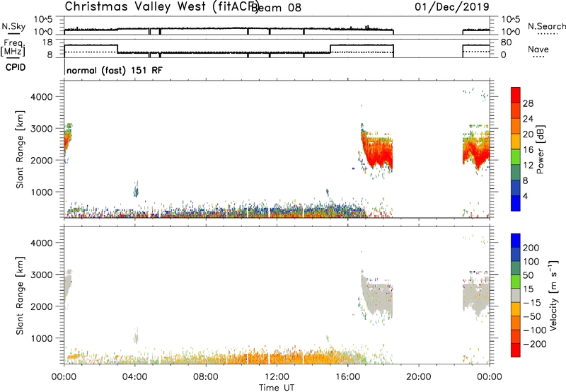Pick the bottom bright blue power colorbar segment
Viewport: 566px width, 392px height.
[516, 203]
